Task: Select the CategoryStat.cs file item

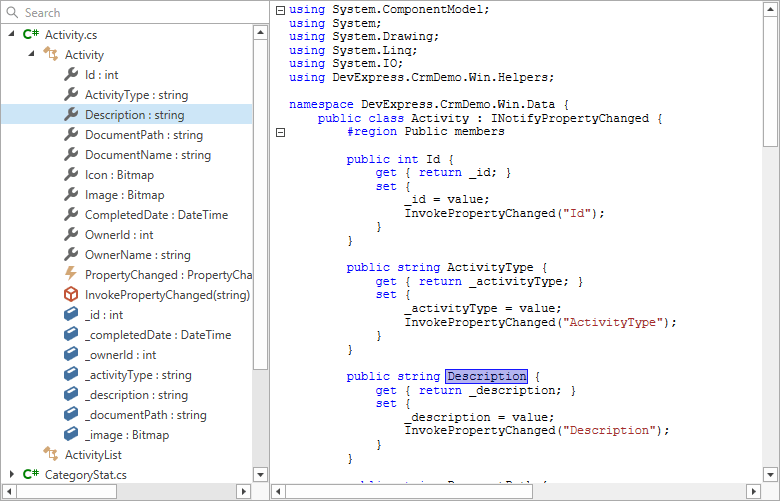Action: (x=86, y=475)
